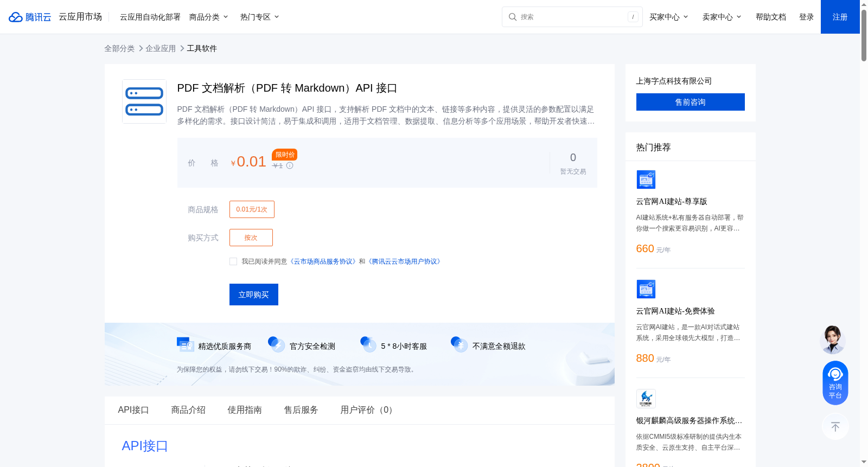Open the 买家中心 dropdown menu
Image resolution: width=868 pixels, height=467 pixels.
point(668,17)
